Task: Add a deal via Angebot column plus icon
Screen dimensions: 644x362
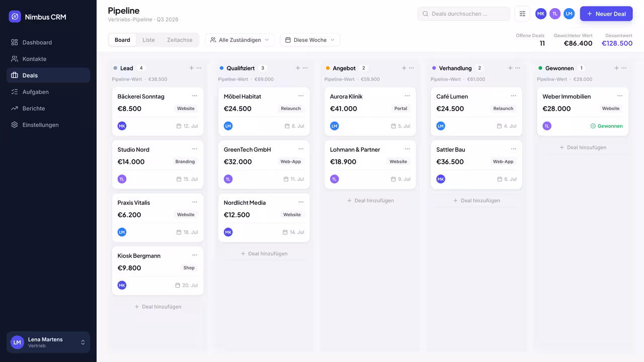Action: tap(404, 68)
